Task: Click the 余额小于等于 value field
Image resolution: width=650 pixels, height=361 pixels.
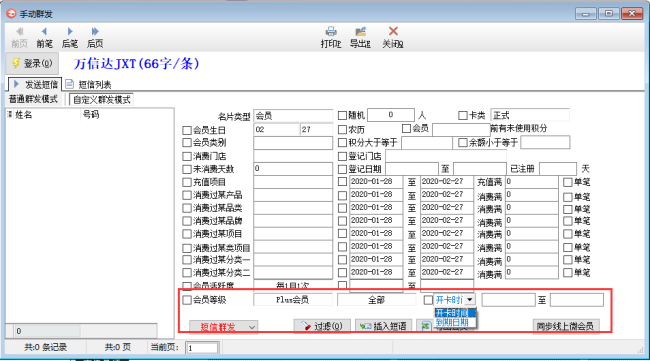Action: pos(545,143)
